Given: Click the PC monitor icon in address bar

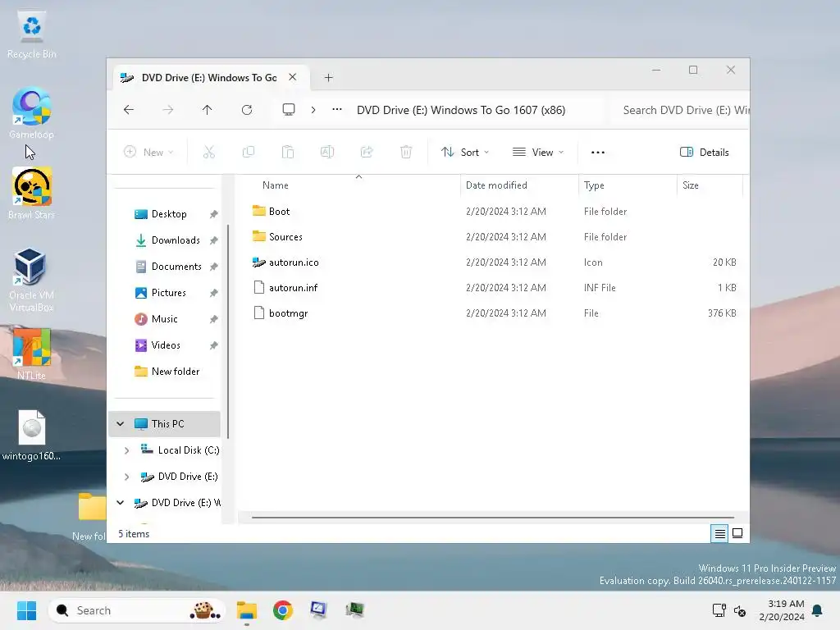Looking at the screenshot, I should 289,110.
